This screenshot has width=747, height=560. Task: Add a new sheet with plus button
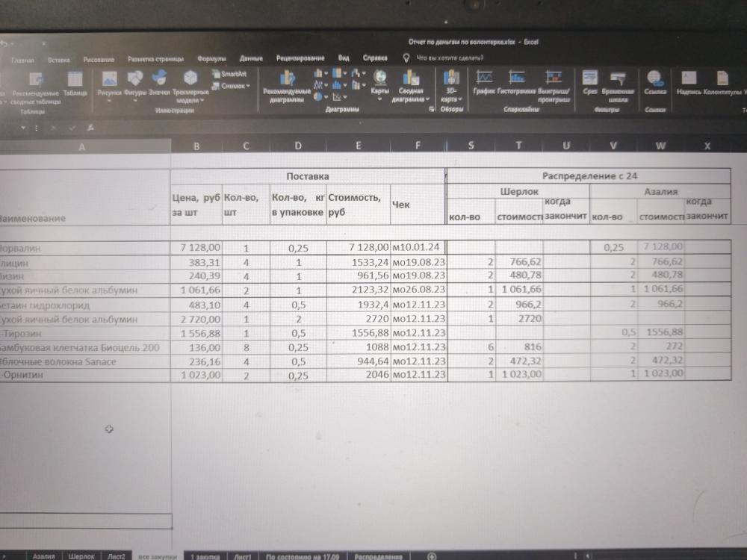point(432,557)
